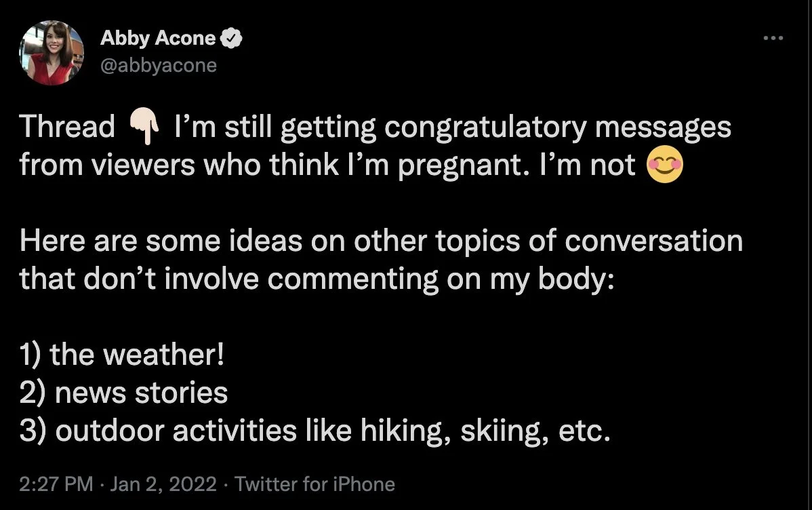Click the word 'viewers' in the tweet
812x510 pixels.
143,165
